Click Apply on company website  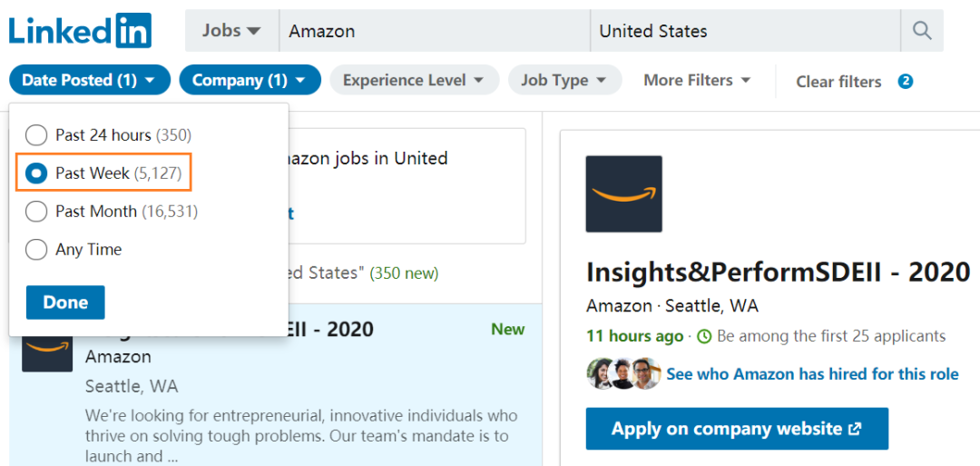pyautogui.click(x=736, y=429)
